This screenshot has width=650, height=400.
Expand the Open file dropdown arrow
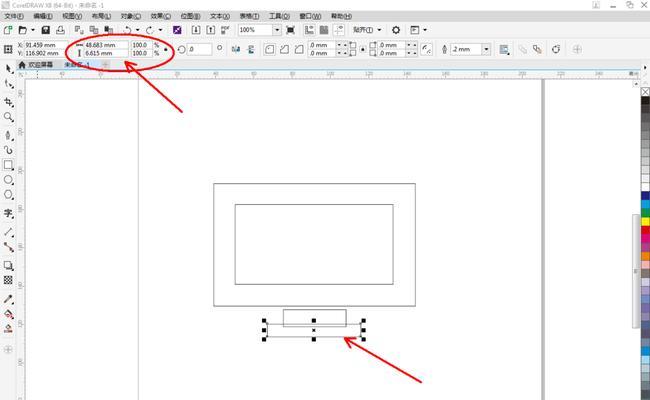point(33,30)
